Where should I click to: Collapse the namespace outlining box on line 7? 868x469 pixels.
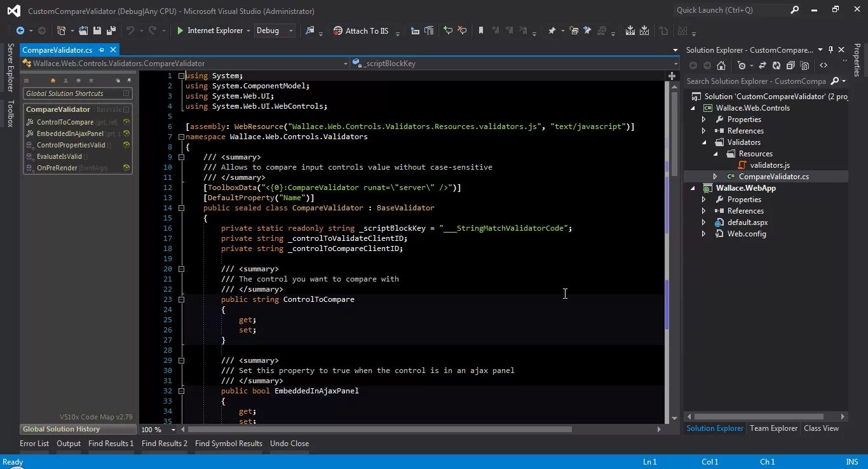coord(182,137)
